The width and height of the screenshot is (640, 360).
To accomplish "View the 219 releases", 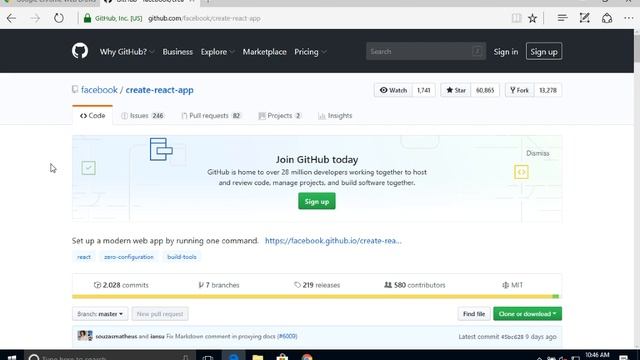I will (317, 285).
